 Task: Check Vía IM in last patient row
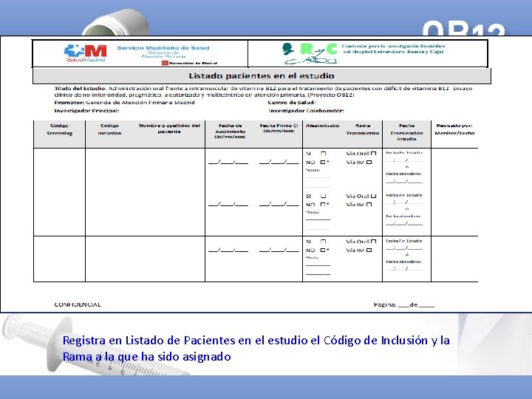tap(369, 250)
